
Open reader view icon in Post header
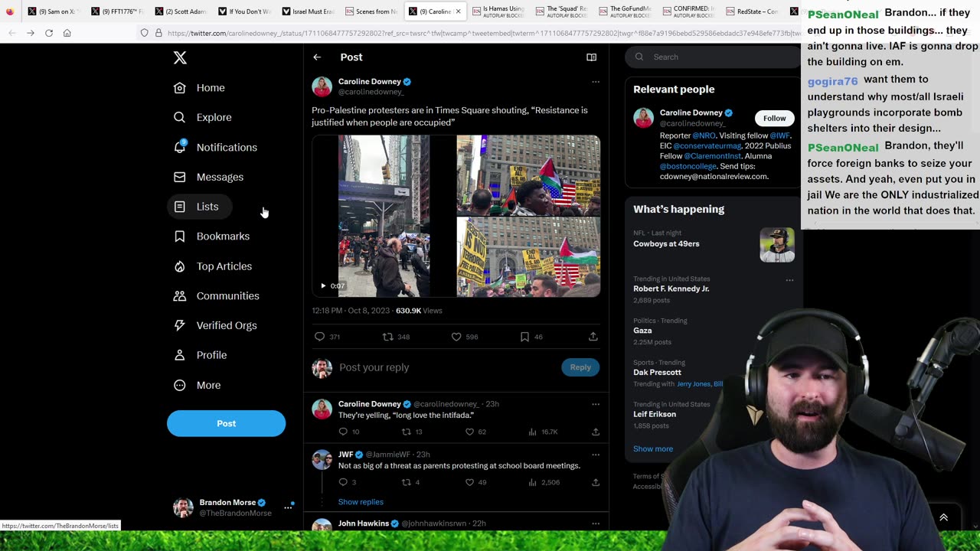tap(591, 57)
